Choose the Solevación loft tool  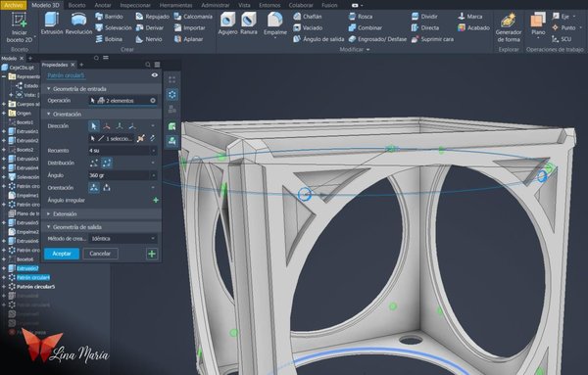[x=114, y=27]
